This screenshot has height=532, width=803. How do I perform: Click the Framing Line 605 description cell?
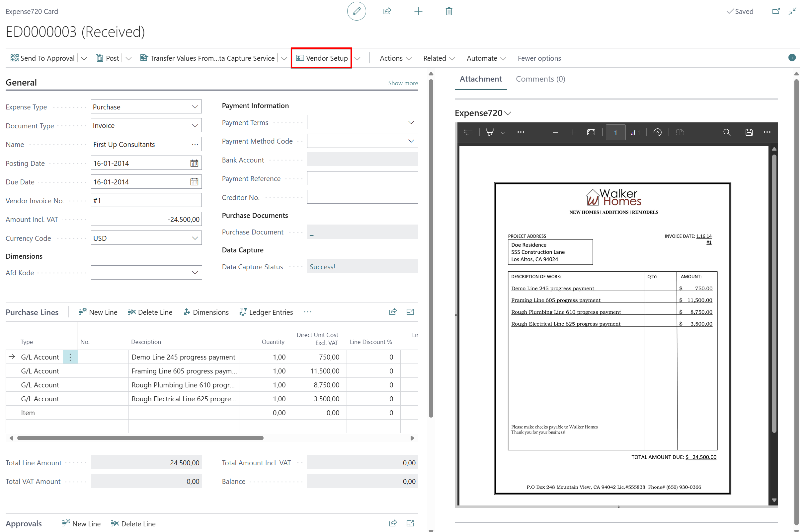(x=184, y=371)
